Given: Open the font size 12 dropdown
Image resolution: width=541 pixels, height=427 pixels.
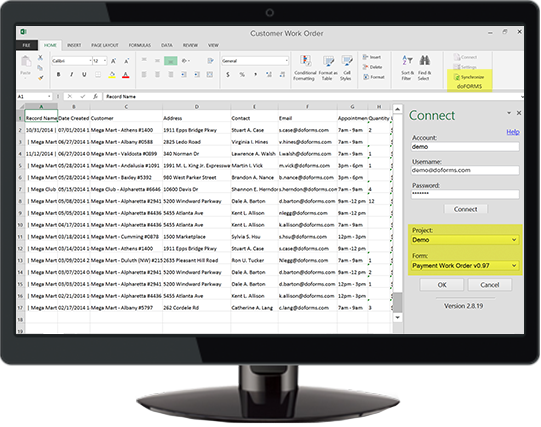Looking at the screenshot, I should click(105, 61).
